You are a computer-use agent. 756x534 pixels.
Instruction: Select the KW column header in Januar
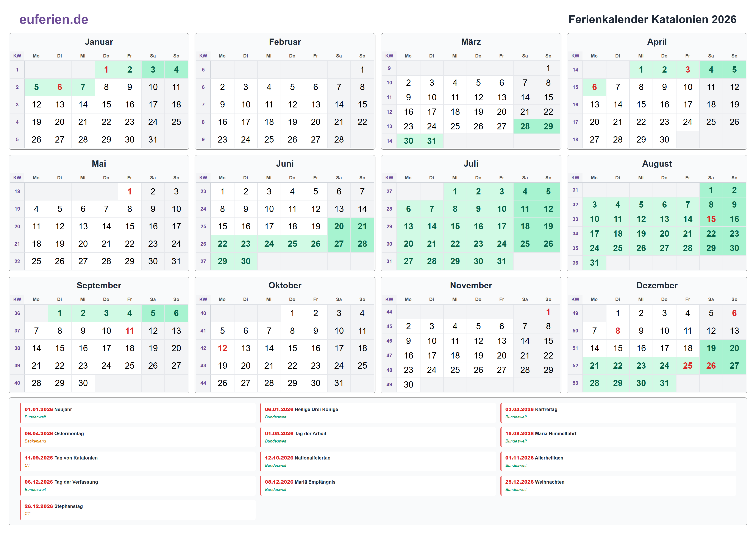[17, 56]
